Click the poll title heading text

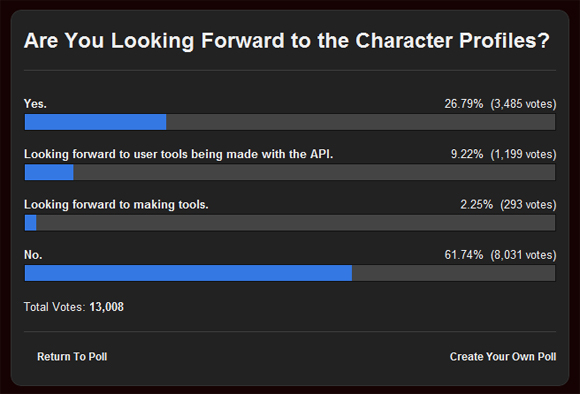click(287, 40)
